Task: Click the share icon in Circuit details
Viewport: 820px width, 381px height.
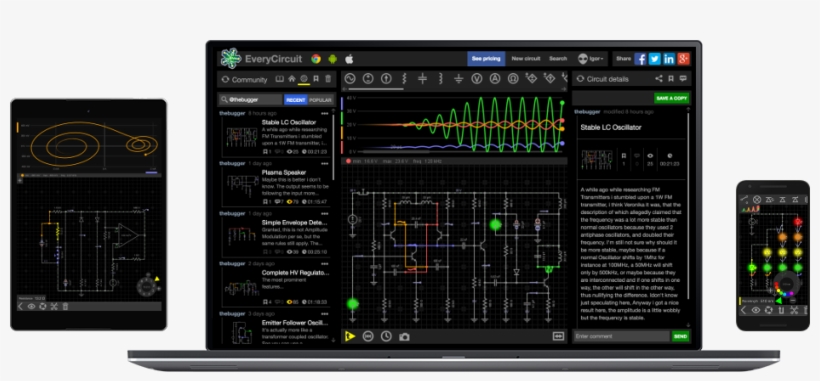Action: point(658,79)
